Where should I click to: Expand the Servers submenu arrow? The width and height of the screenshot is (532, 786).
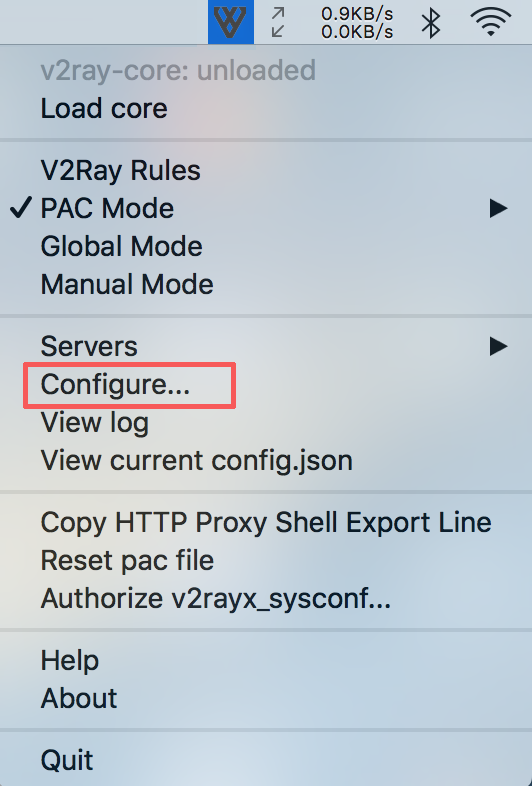click(498, 346)
